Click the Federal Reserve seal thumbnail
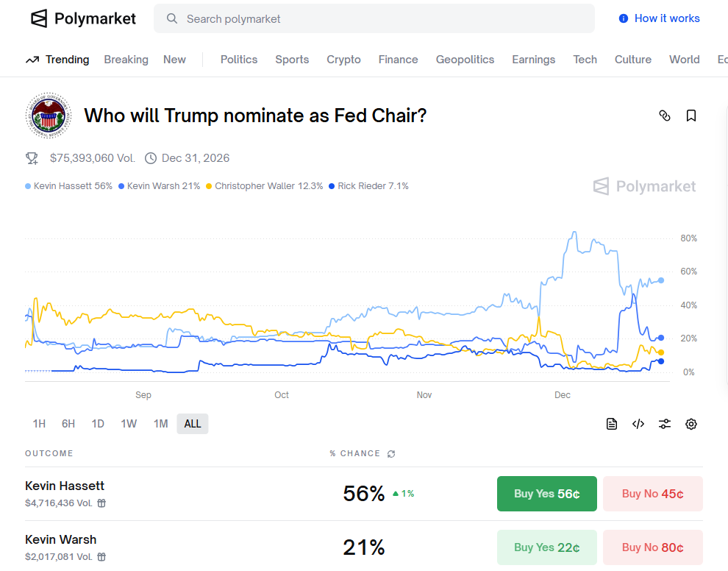 49,116
